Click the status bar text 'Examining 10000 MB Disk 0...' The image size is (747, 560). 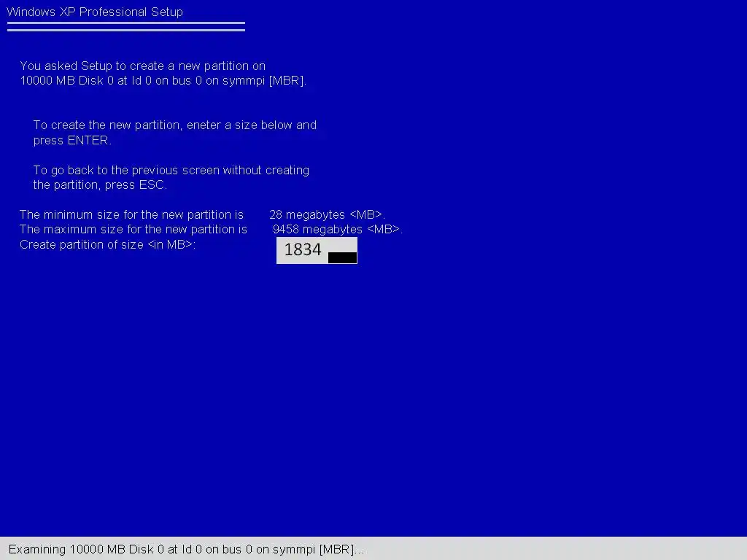pyautogui.click(x=186, y=550)
